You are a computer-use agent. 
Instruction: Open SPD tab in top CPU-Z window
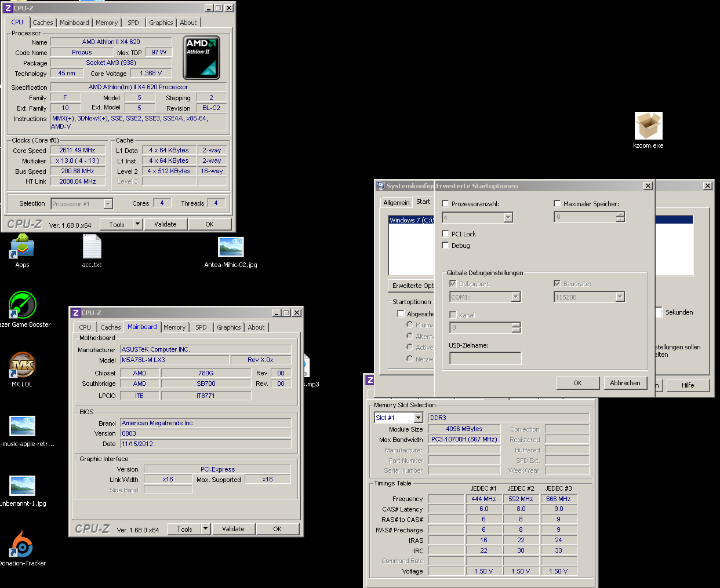133,23
